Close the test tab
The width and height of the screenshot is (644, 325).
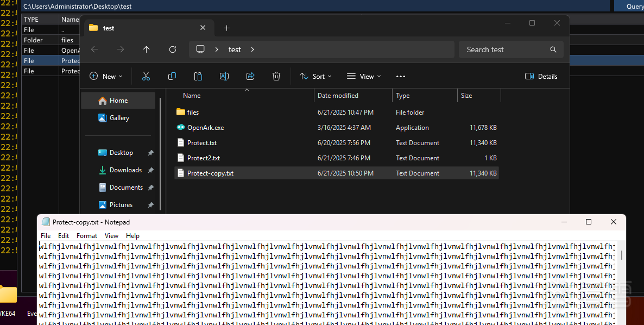click(203, 28)
